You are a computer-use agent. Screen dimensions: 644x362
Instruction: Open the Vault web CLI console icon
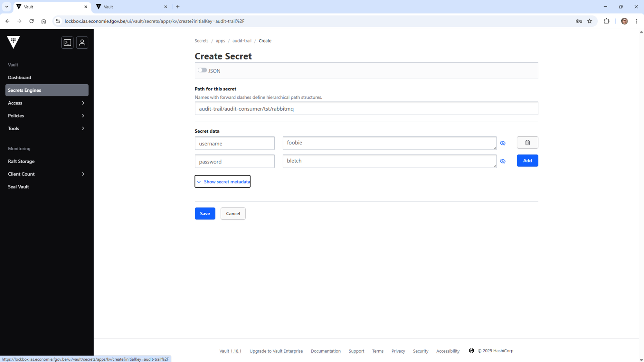[x=67, y=42]
